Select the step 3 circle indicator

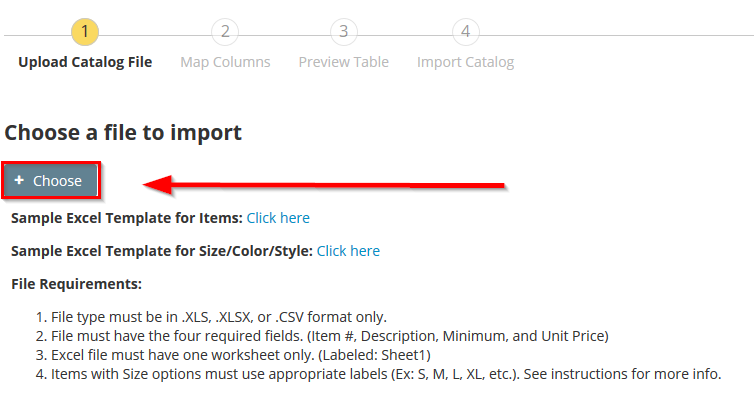point(343,32)
